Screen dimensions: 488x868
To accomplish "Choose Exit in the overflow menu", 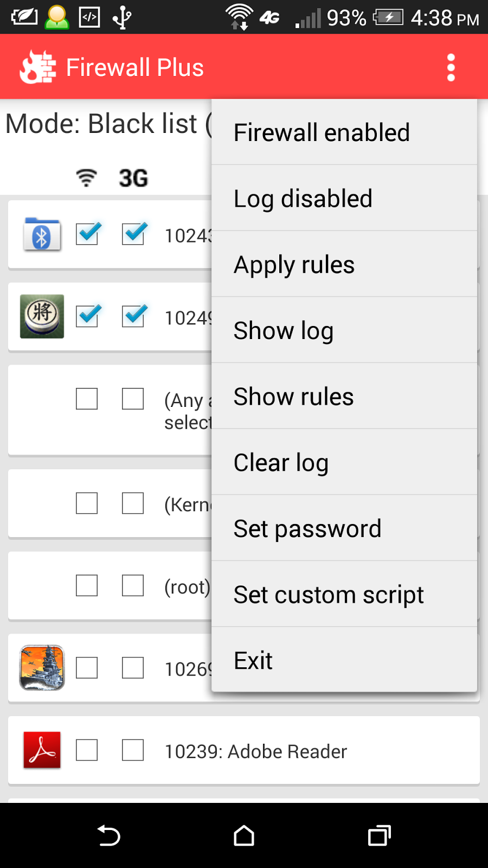I will [x=344, y=660].
